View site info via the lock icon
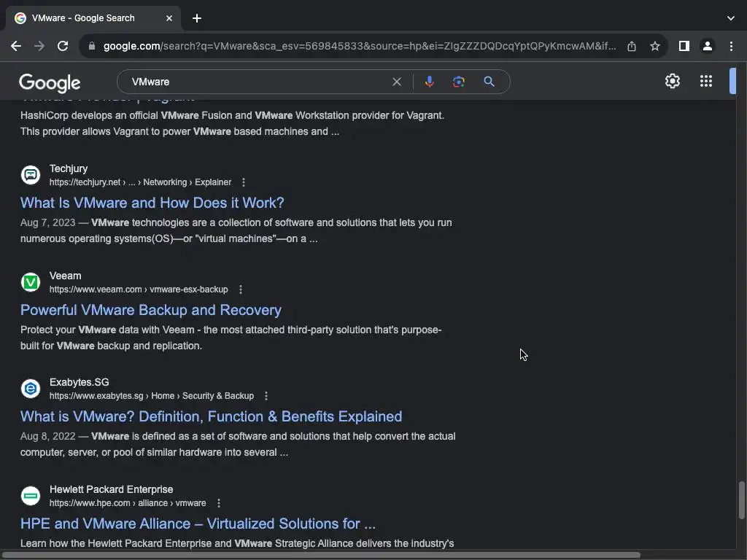Image resolution: width=747 pixels, height=560 pixels. [92, 46]
